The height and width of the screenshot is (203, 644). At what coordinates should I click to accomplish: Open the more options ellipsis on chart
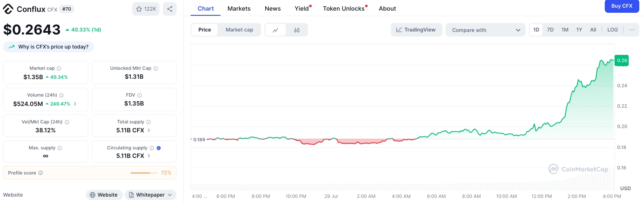632,30
